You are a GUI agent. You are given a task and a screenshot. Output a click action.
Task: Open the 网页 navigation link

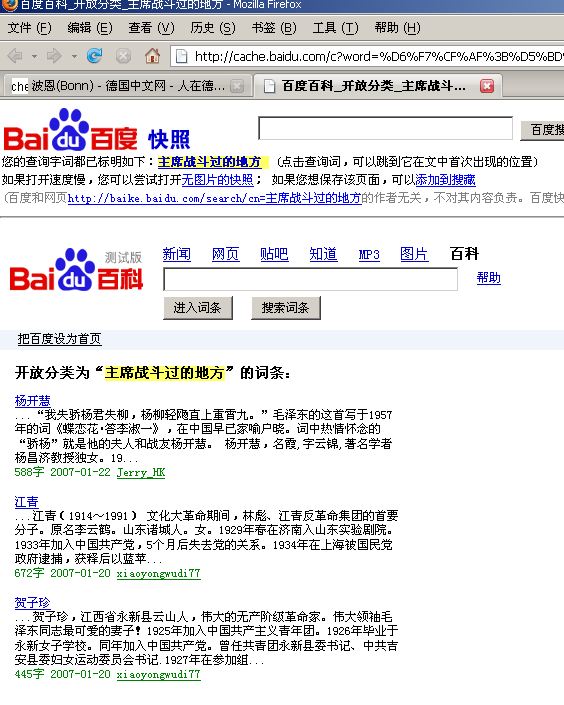pos(225,254)
